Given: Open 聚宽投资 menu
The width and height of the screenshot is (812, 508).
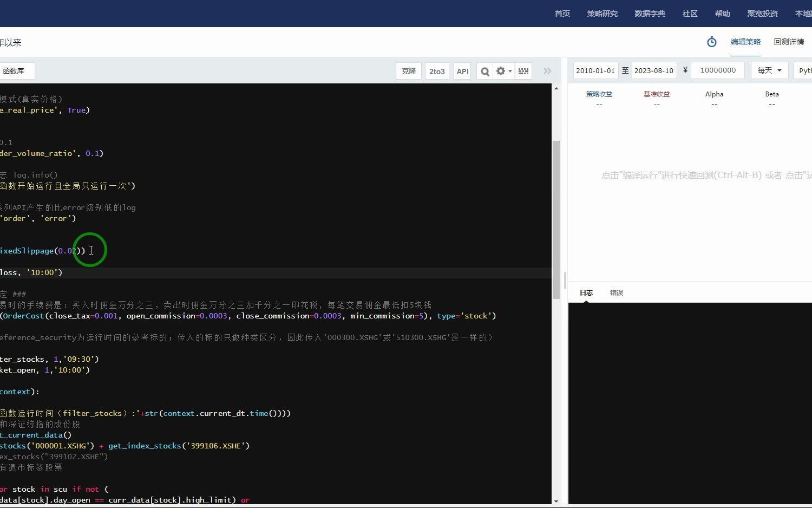Looking at the screenshot, I should pyautogui.click(x=763, y=14).
